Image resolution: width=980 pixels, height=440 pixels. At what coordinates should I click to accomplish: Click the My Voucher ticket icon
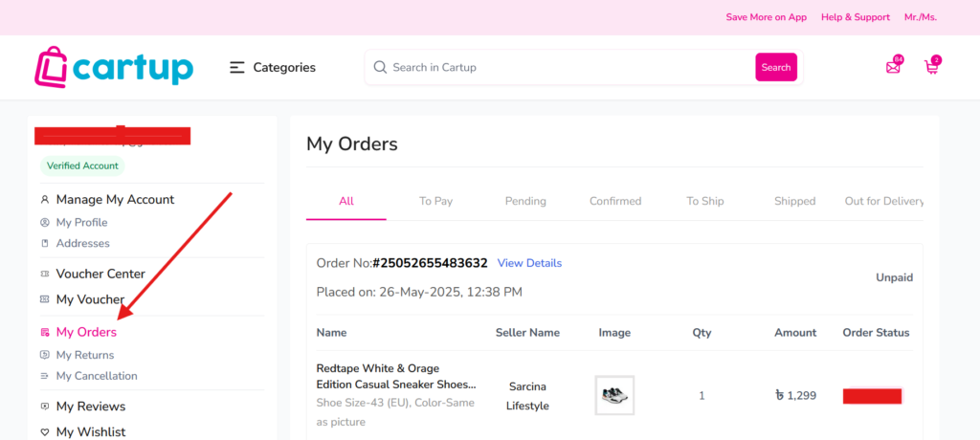click(44, 299)
